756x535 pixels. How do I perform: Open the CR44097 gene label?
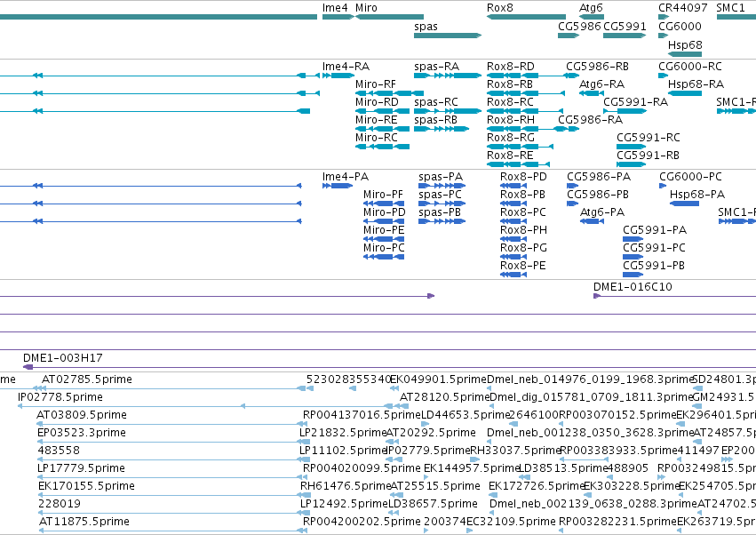click(683, 8)
